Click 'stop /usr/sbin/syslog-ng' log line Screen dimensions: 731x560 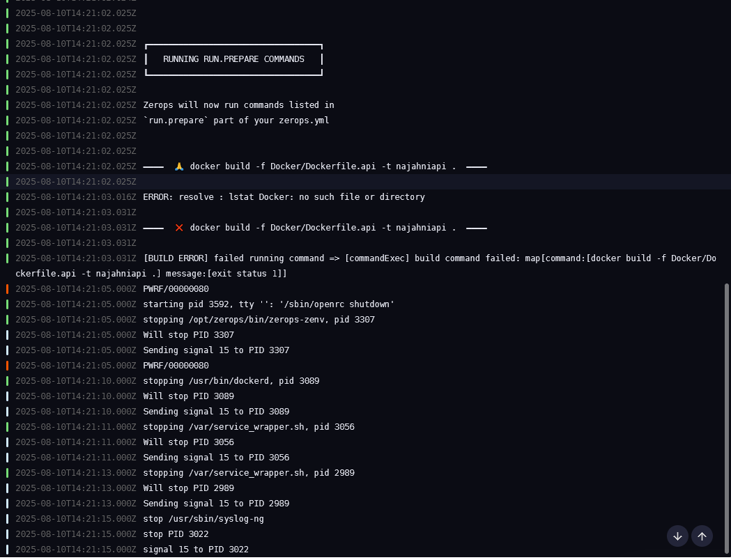(203, 519)
